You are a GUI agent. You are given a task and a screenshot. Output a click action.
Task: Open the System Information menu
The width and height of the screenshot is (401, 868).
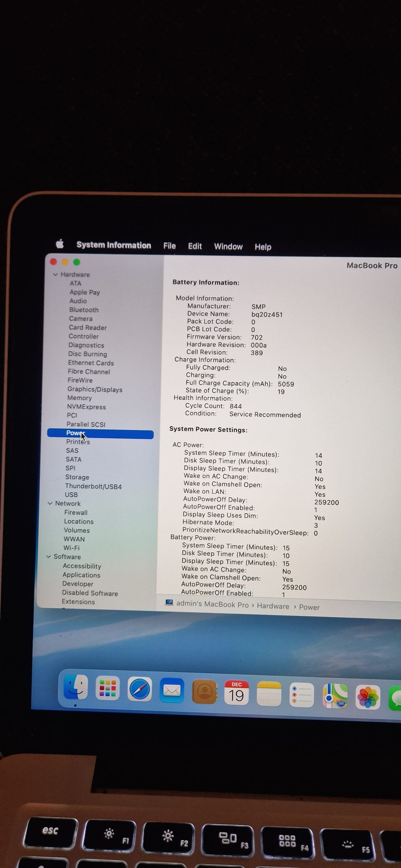coord(114,245)
